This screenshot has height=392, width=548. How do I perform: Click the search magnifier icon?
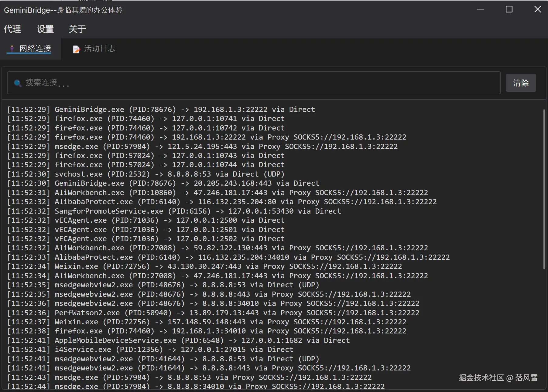point(18,83)
